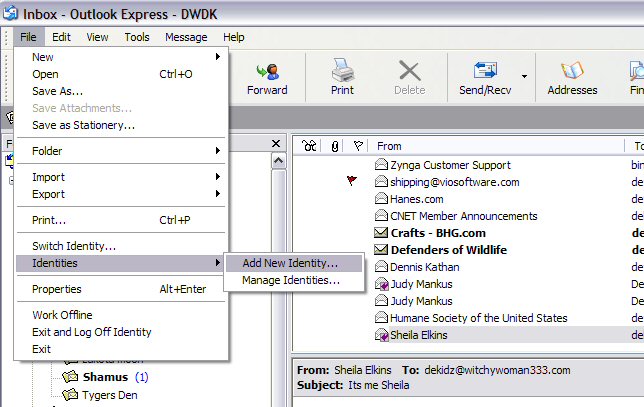Select the Shamus folder in tree
644x407 pixels.
(105, 377)
